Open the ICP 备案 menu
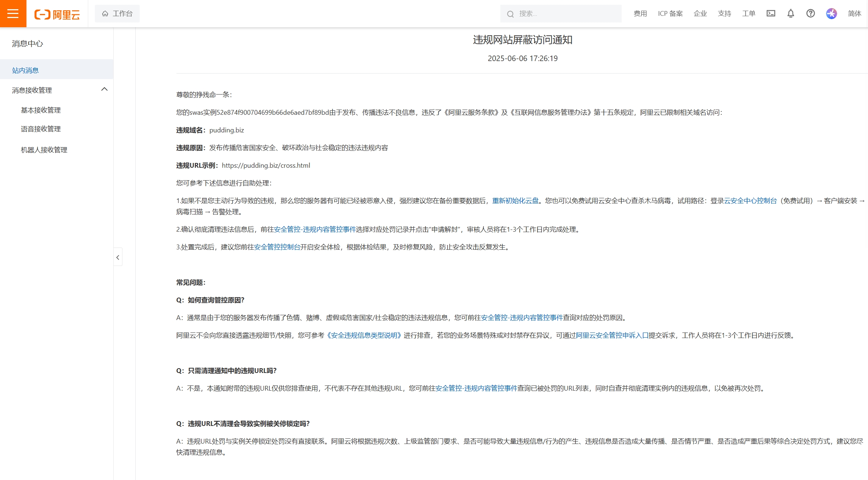The width and height of the screenshot is (868, 480). click(670, 14)
